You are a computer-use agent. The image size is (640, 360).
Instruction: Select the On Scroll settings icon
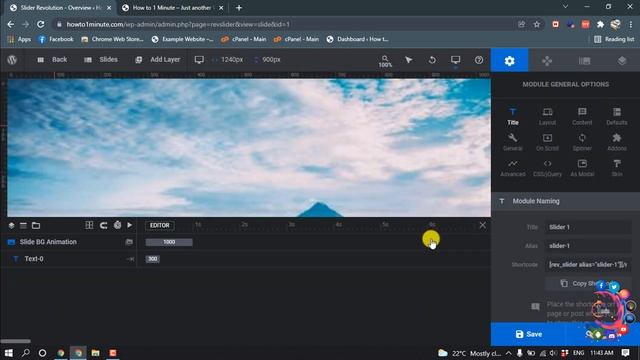pos(547,142)
